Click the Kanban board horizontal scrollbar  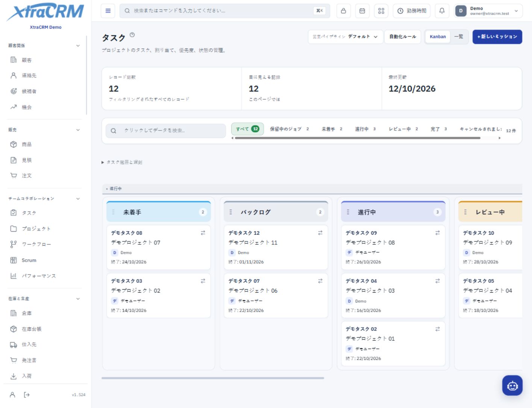click(213, 378)
